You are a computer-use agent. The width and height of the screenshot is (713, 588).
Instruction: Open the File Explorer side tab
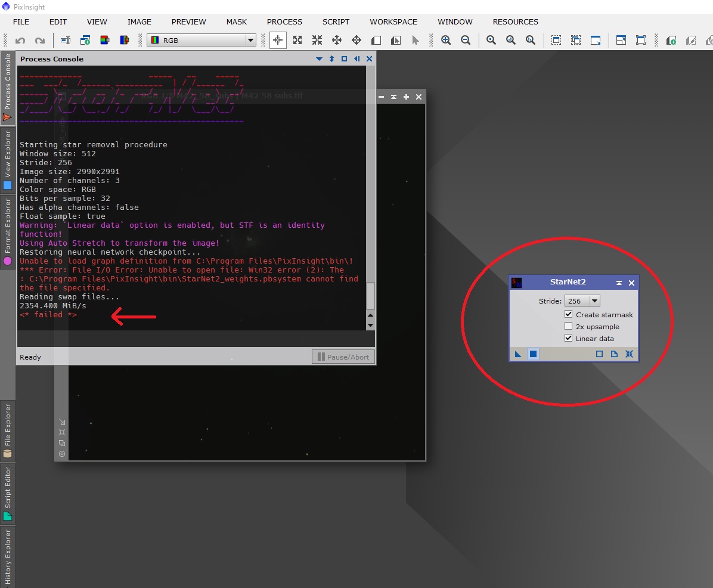tap(7, 431)
